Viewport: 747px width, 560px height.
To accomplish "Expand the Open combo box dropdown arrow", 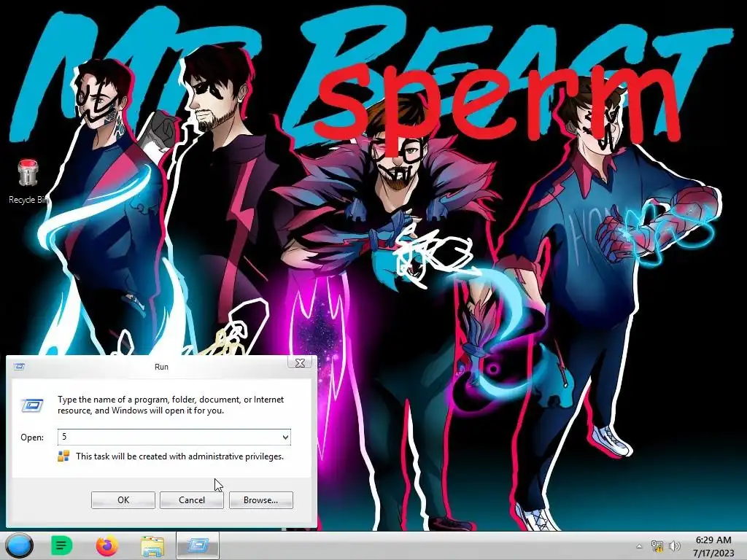I will [x=285, y=437].
